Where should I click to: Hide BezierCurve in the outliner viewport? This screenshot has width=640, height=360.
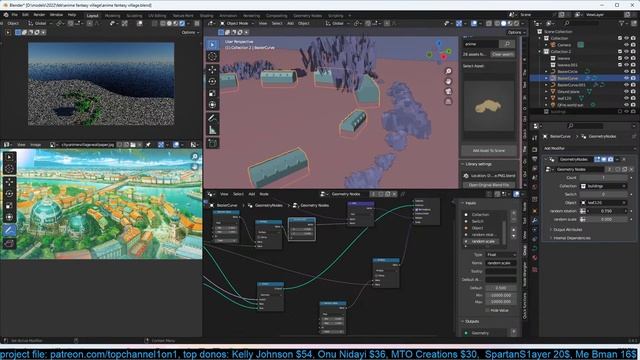pos(626,78)
